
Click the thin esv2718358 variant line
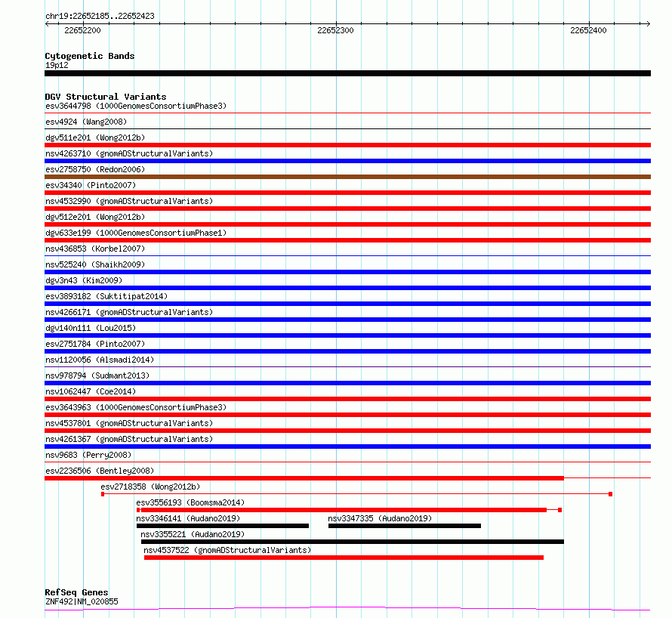point(356,494)
